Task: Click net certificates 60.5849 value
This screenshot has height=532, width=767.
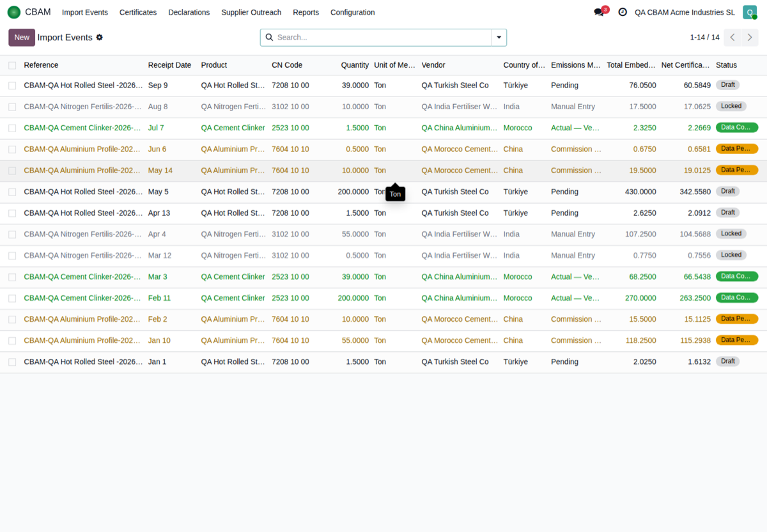Action: pos(697,86)
